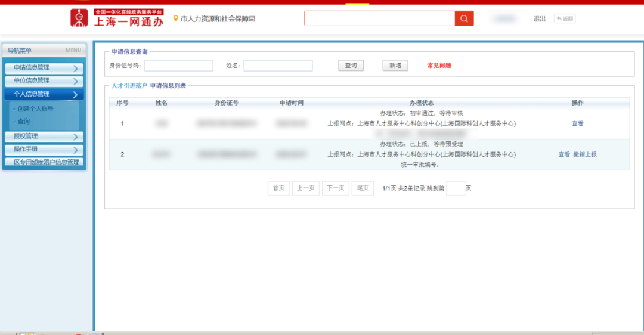Screen dimensions: 644x335
Task: Click 撤销上报 link in row 2
Action: click(585, 154)
